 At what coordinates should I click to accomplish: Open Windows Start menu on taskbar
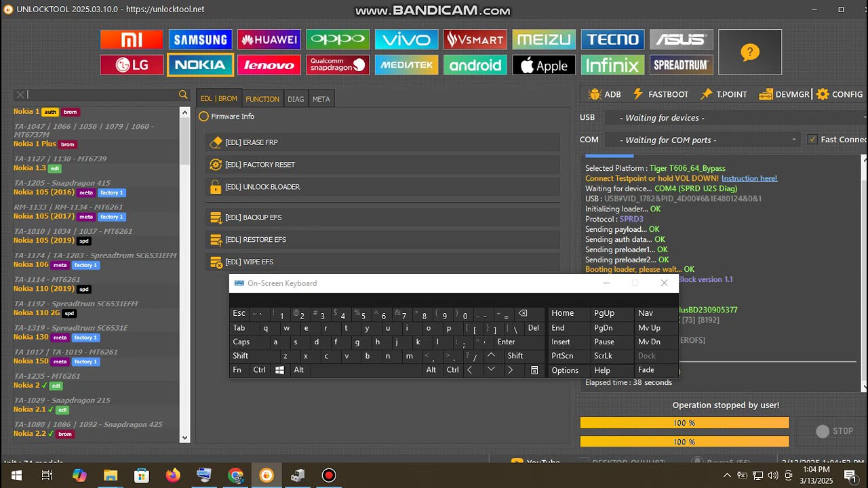pos(16,475)
